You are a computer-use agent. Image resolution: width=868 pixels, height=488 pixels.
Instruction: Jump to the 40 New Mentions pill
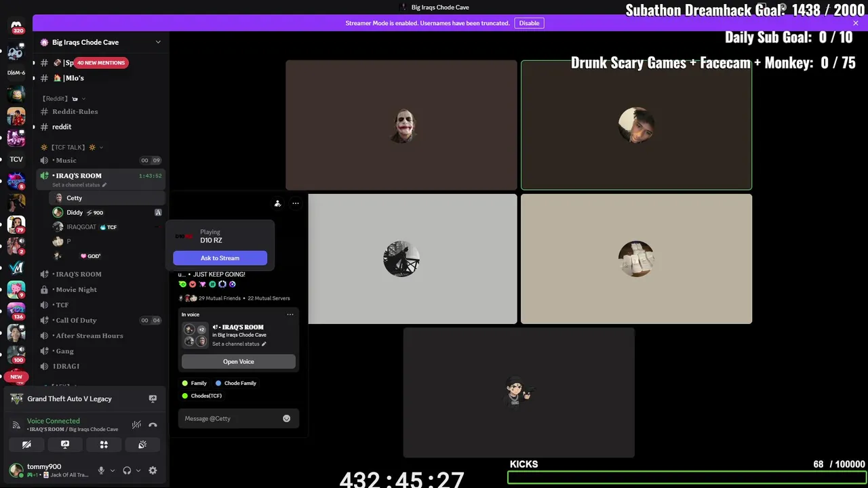pyautogui.click(x=101, y=62)
